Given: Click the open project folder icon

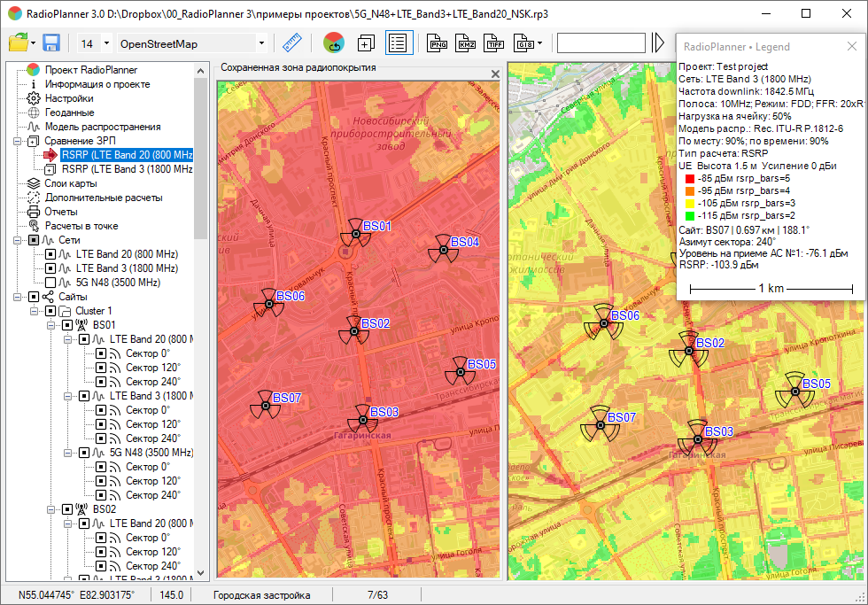Looking at the screenshot, I should [x=19, y=43].
